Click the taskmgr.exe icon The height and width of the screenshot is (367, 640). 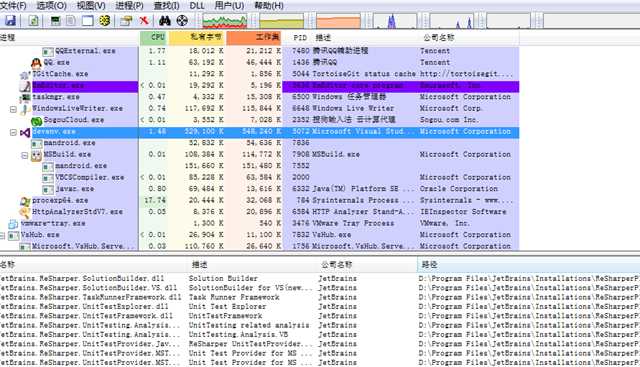(25, 98)
